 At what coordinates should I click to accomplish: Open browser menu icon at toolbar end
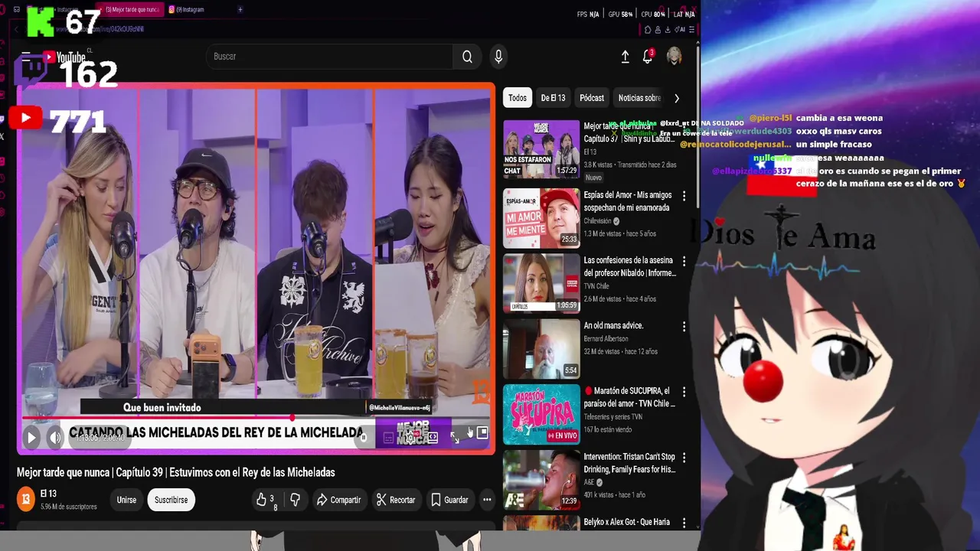[x=691, y=30]
